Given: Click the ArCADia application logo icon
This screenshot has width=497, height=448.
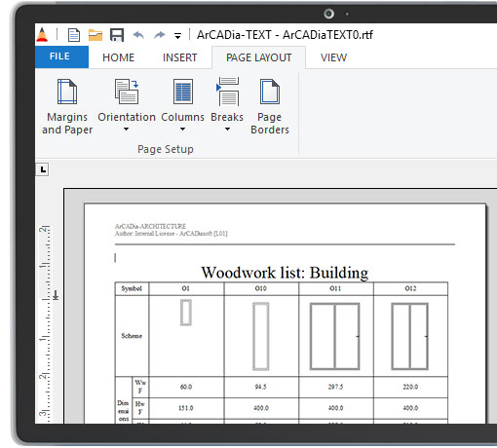Looking at the screenshot, I should [42, 34].
